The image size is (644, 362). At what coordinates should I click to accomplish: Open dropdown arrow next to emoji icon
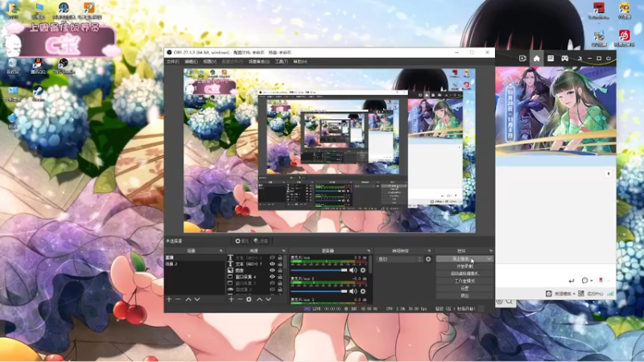tap(591, 281)
